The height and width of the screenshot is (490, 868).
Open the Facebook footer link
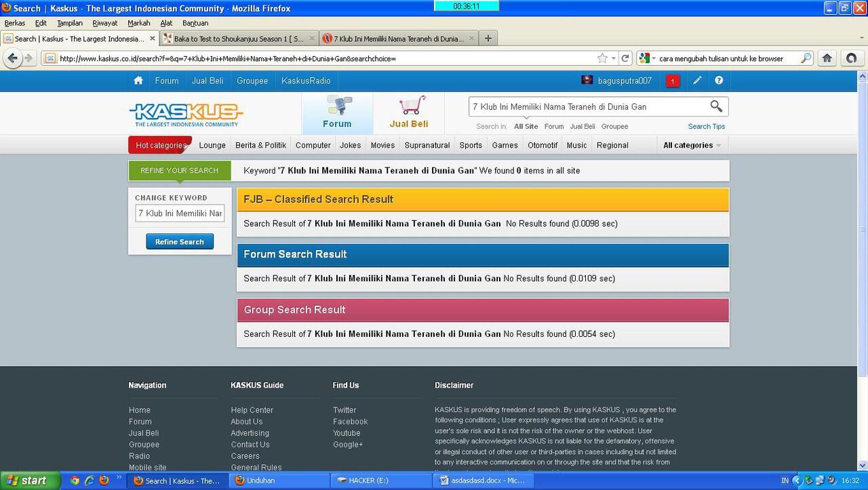[351, 422]
